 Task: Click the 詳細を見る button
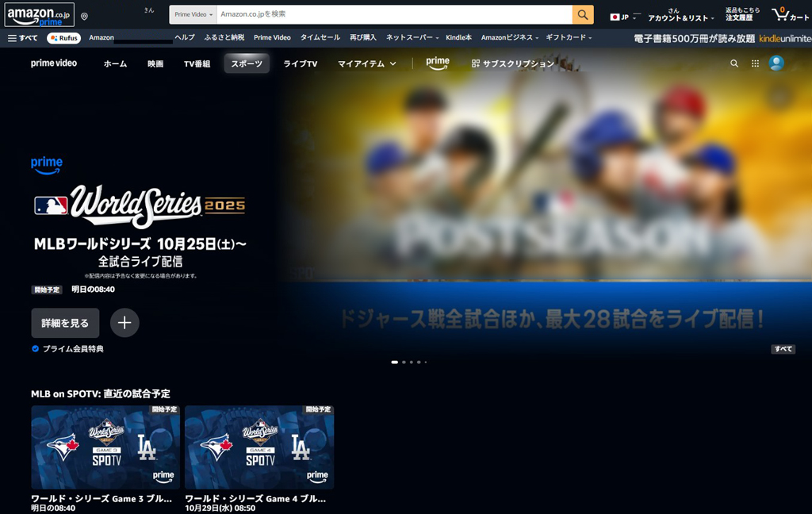[x=65, y=323]
